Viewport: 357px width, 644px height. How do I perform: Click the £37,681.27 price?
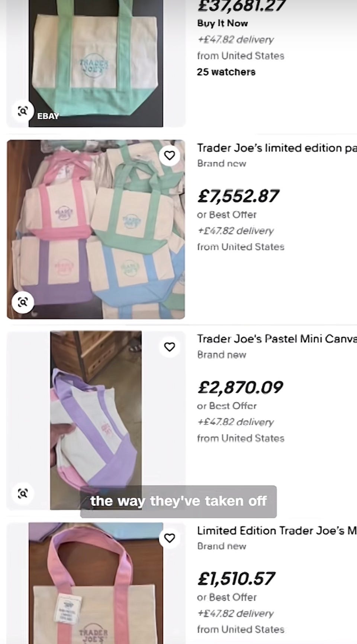click(x=241, y=6)
